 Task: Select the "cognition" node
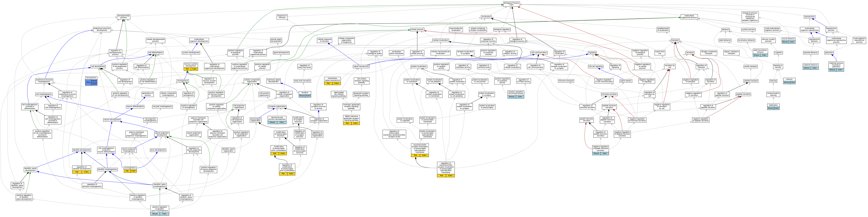778,53
